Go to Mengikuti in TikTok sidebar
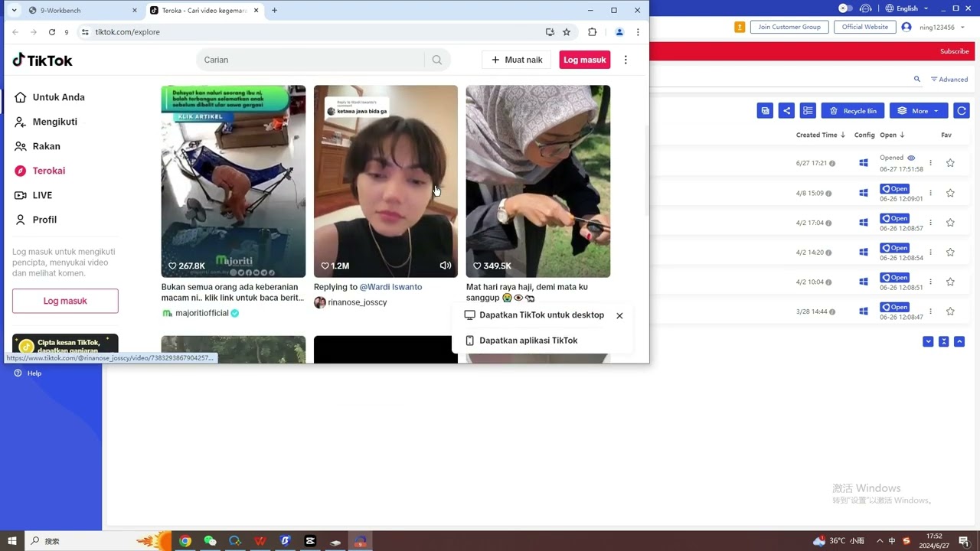 [x=46, y=122]
